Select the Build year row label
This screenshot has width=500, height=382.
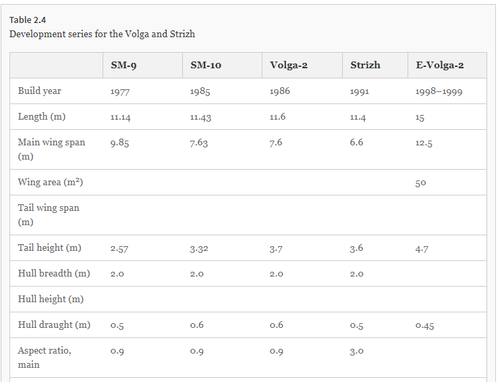coord(39,91)
